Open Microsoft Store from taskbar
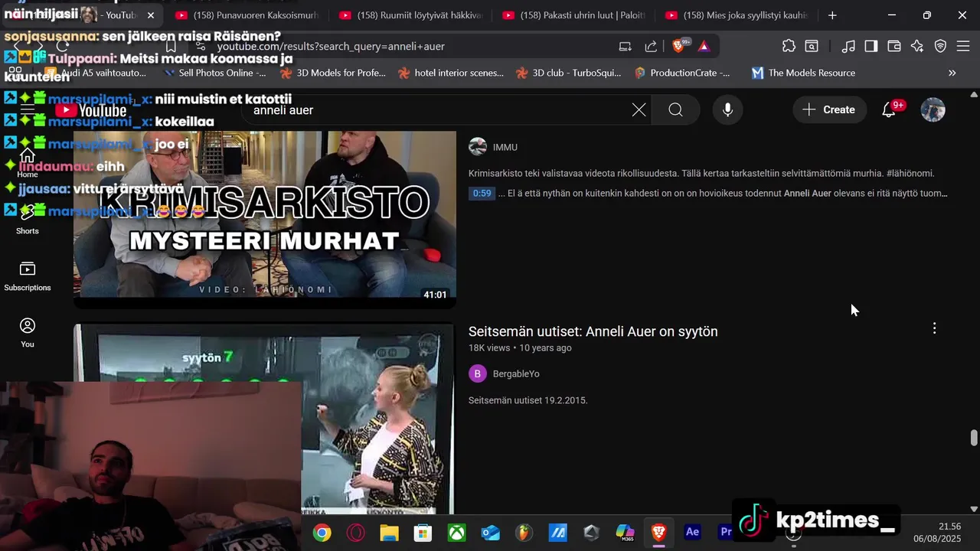The height and width of the screenshot is (551, 980). point(423,532)
